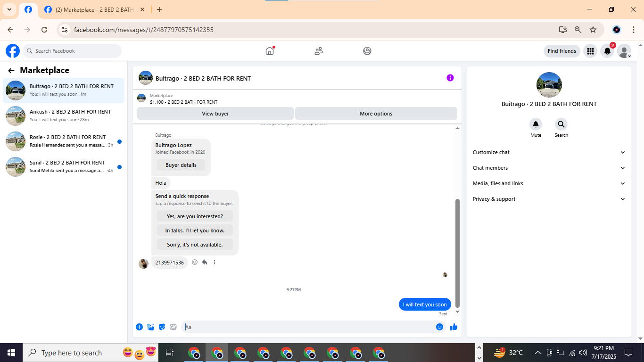Open Marketplace listing $1,100 banner
The width and height of the screenshot is (644, 362).
[297, 99]
